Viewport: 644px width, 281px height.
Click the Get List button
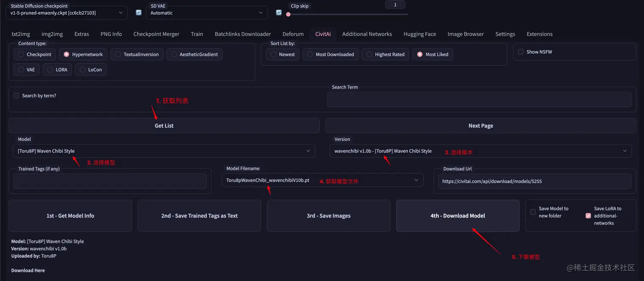[x=164, y=126]
